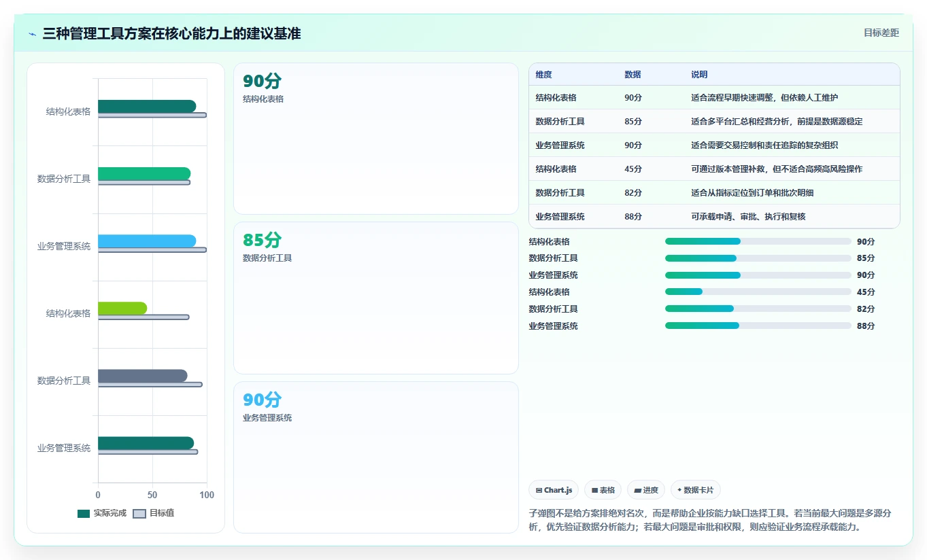The image size is (927, 560).
Task: Click the 88分 cell in the table's 数据 column
Action: pos(633,216)
